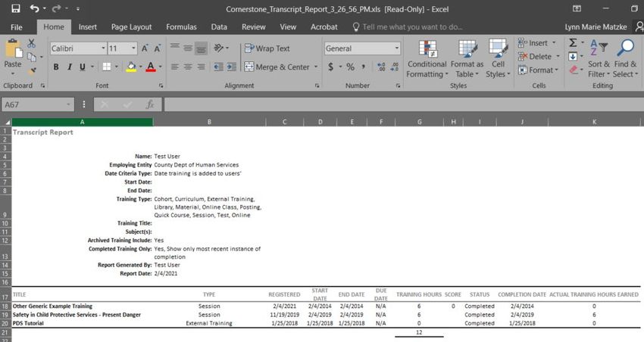Apply the red font color

coord(151,67)
